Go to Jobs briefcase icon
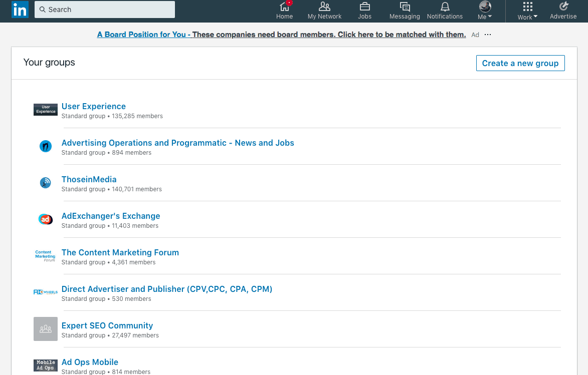The height and width of the screenshot is (375, 588). click(364, 7)
